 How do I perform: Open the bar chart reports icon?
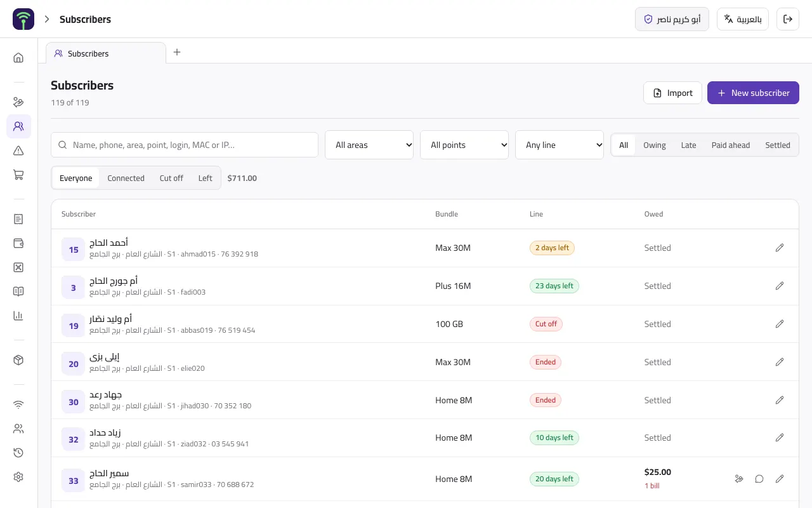coord(18,316)
